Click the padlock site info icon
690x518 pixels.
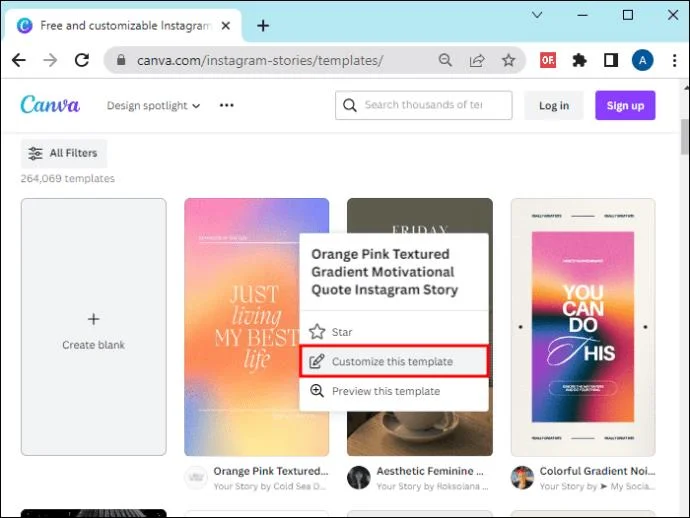[121, 60]
